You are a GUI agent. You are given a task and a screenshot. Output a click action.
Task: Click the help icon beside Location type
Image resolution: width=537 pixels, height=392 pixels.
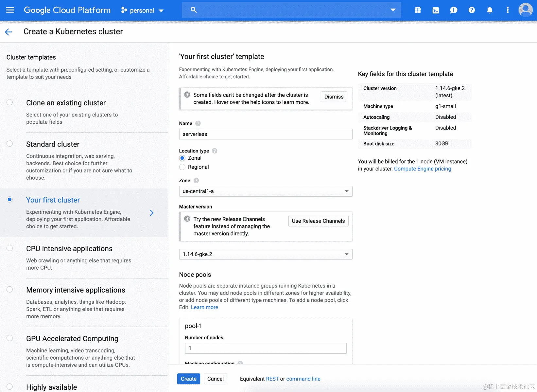(x=215, y=151)
